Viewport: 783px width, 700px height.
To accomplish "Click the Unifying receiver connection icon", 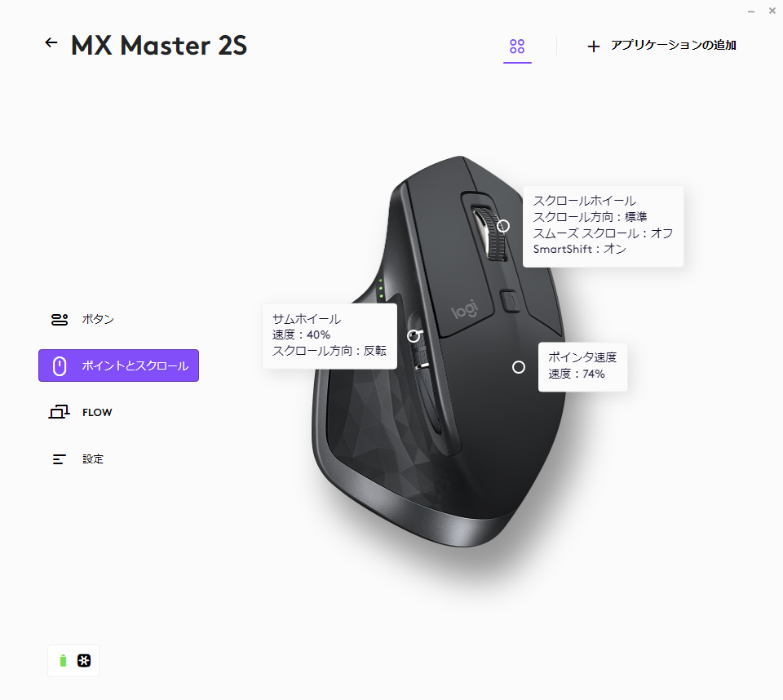I will (84, 661).
